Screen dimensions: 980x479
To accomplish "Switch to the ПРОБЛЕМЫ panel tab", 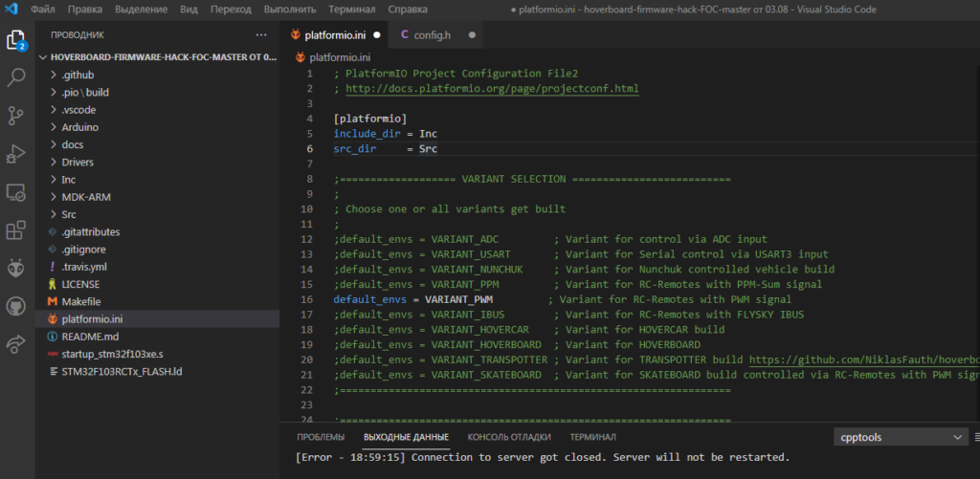I will click(320, 437).
